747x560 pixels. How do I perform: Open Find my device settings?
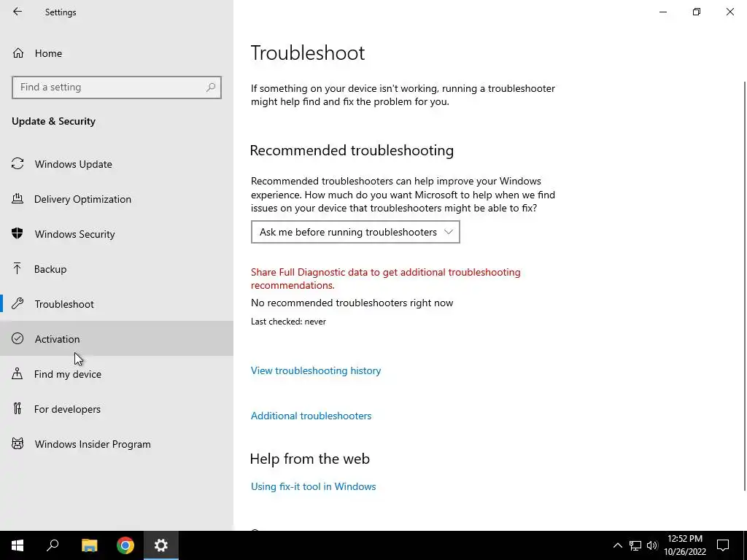[x=117, y=374]
